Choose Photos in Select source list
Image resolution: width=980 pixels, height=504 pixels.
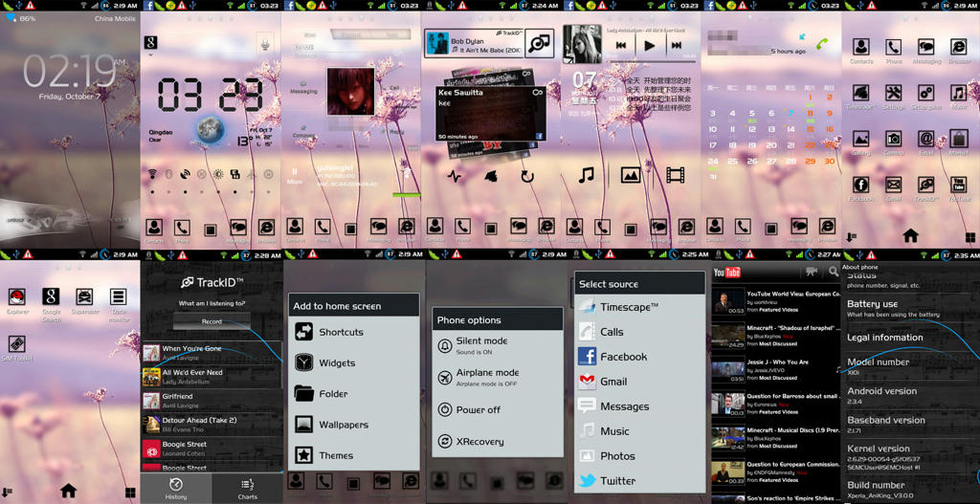pyautogui.click(x=640, y=456)
